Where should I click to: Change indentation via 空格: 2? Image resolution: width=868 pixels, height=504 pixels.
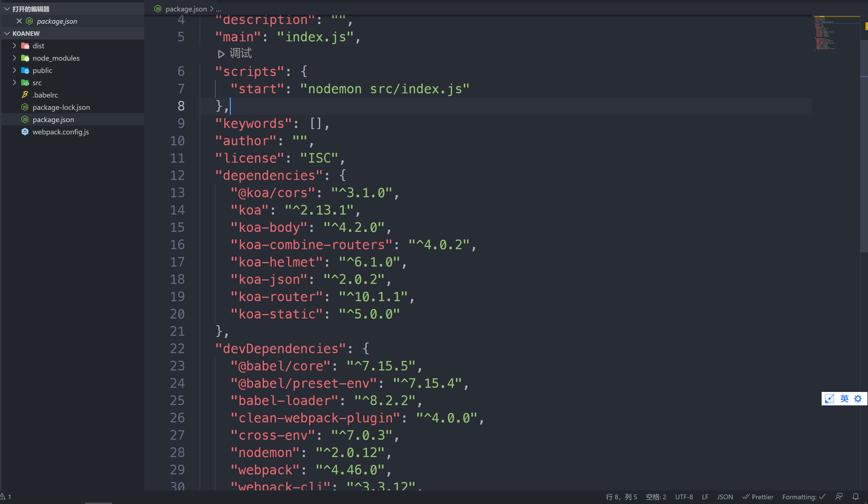(656, 496)
